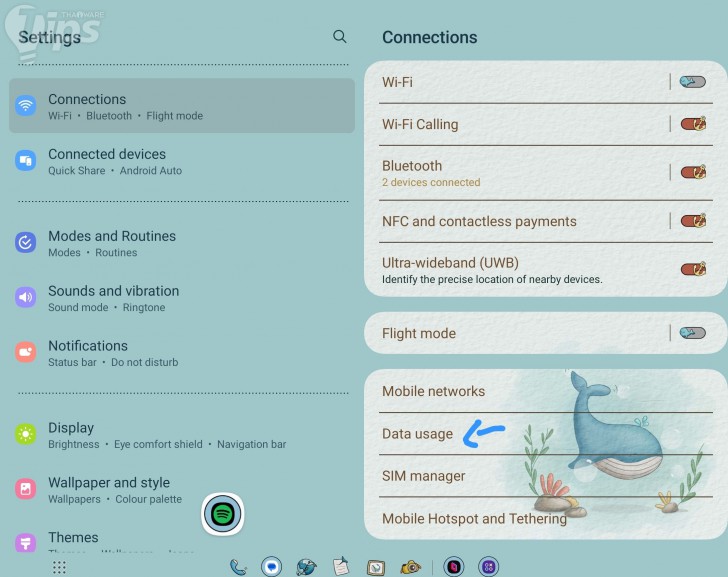Click the Modes and Routines checkmark icon
Image resolution: width=728 pixels, height=577 pixels.
[x=26, y=242]
